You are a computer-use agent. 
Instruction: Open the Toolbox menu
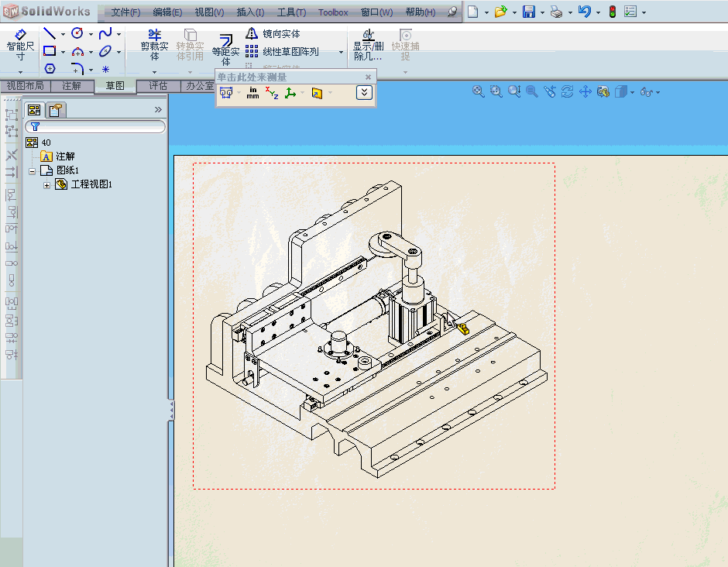(333, 12)
